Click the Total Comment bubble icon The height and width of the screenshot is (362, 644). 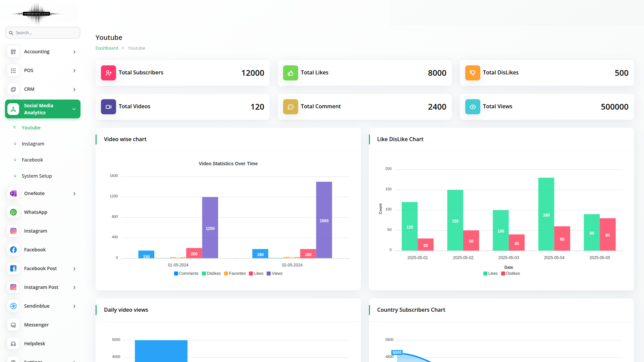point(290,107)
